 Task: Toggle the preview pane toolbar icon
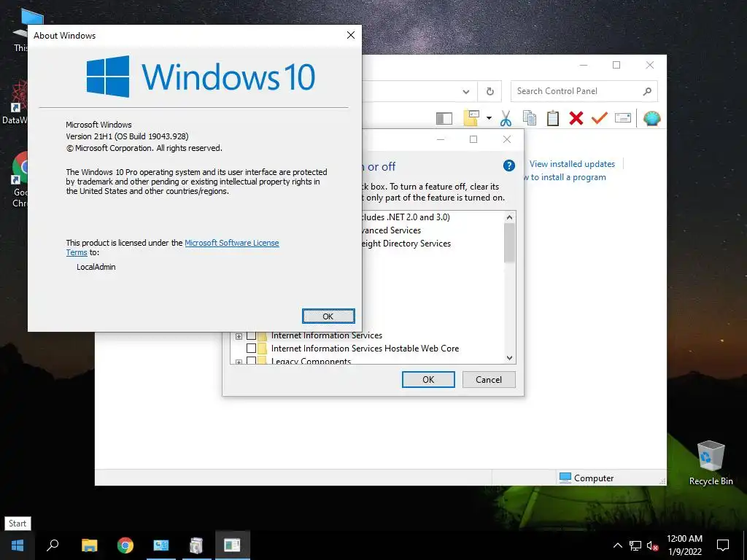click(444, 119)
